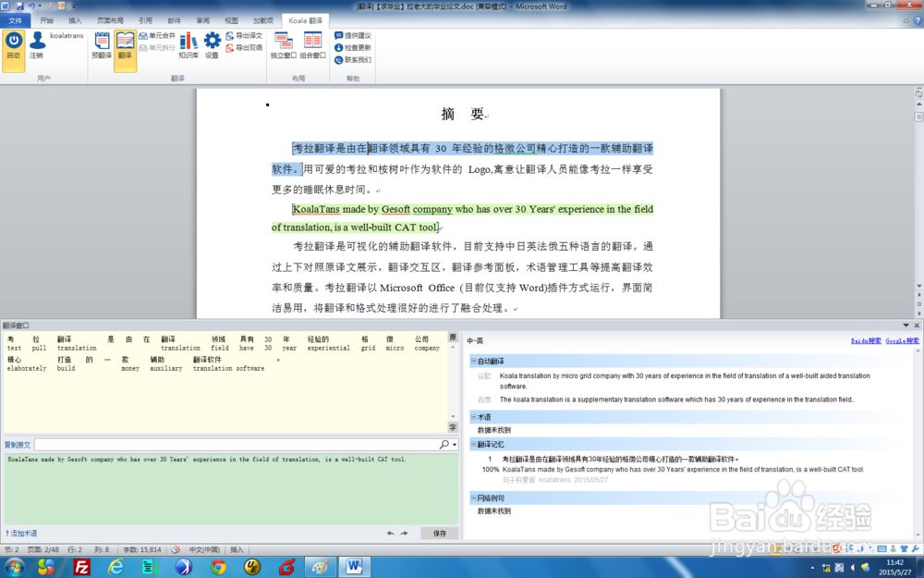Open the Baidu搜索 link
The width and height of the screenshot is (924, 578).
pos(866,341)
